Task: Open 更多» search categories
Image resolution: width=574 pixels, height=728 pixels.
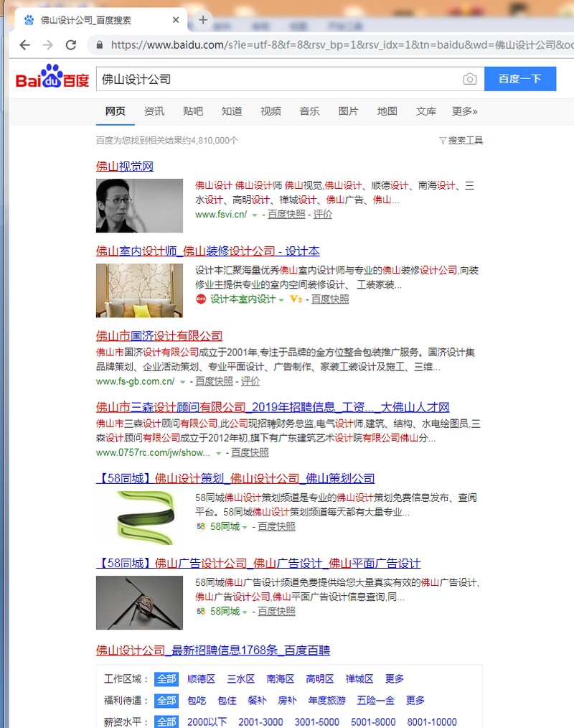Action: tap(464, 111)
